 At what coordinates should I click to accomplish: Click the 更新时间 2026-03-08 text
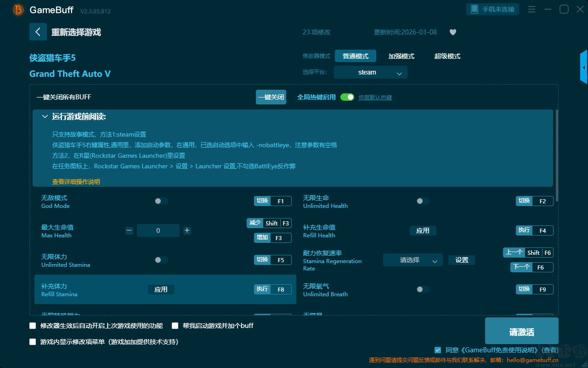coord(406,32)
